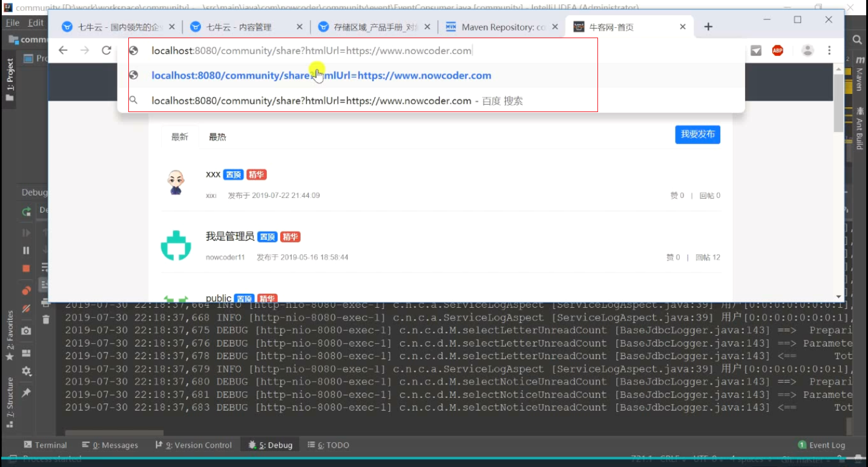Screen dimensions: 868x467
Task: Open the Terminal tool window
Action: coord(45,445)
